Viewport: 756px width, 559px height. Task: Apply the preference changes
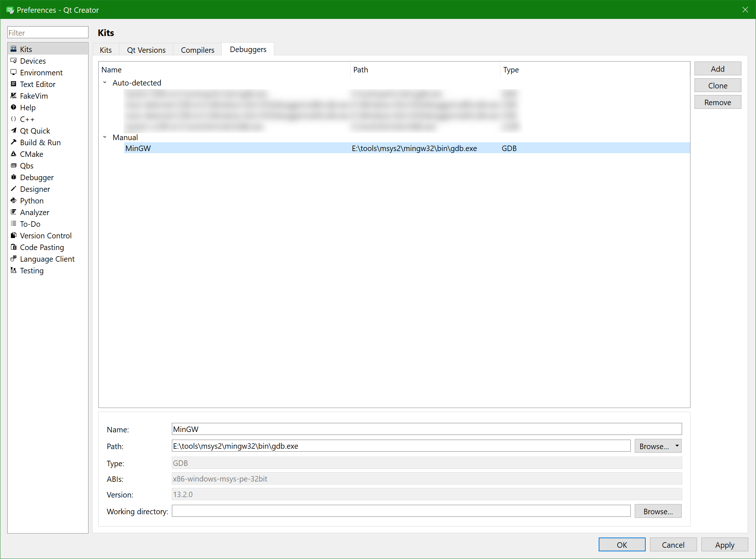tap(725, 545)
